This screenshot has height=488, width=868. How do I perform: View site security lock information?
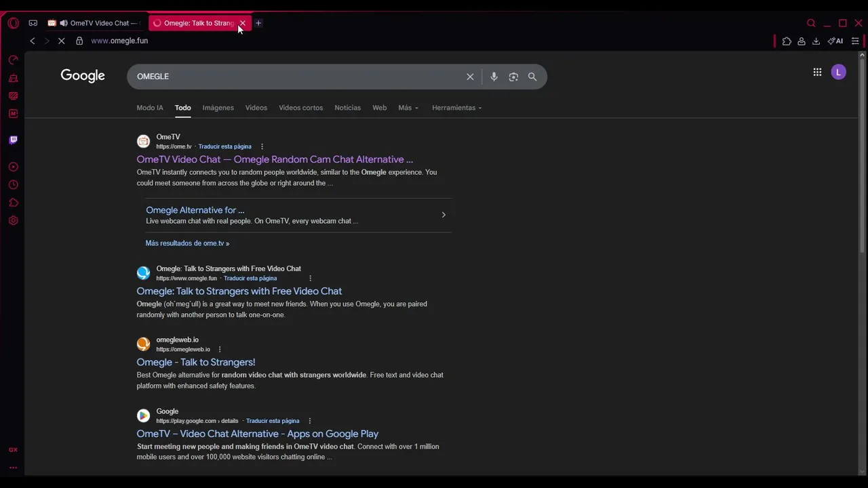(79, 41)
